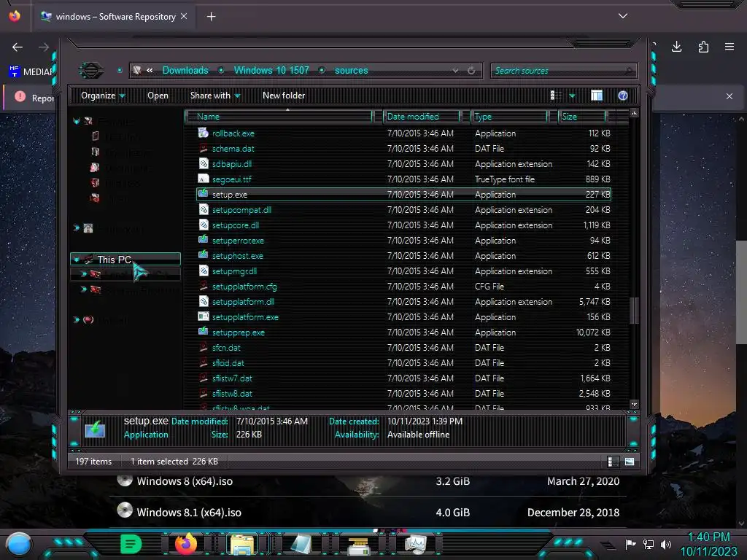Open the list all tabs chevron in Firefox
Screen dimensions: 747x560
click(x=623, y=16)
